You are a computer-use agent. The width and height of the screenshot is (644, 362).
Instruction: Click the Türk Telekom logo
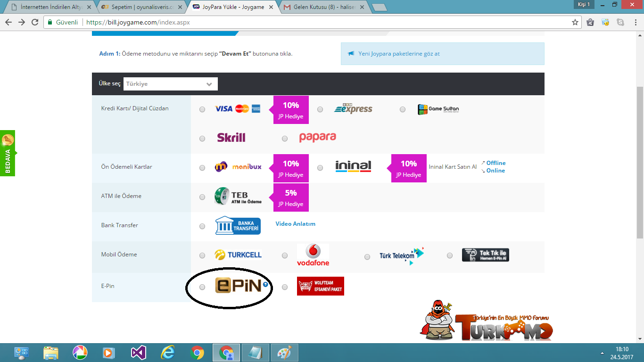coord(402,255)
